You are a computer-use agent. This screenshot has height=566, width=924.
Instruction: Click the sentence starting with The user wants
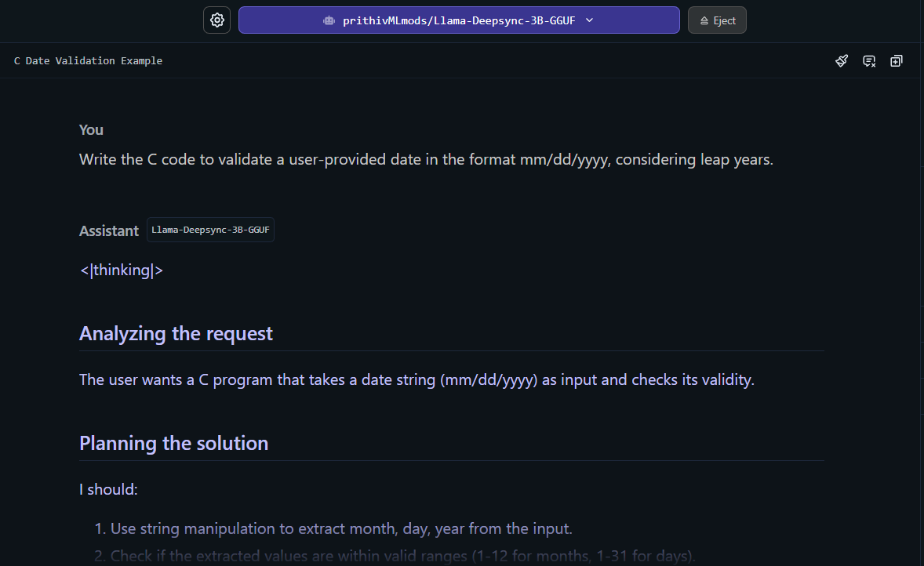pos(416,380)
